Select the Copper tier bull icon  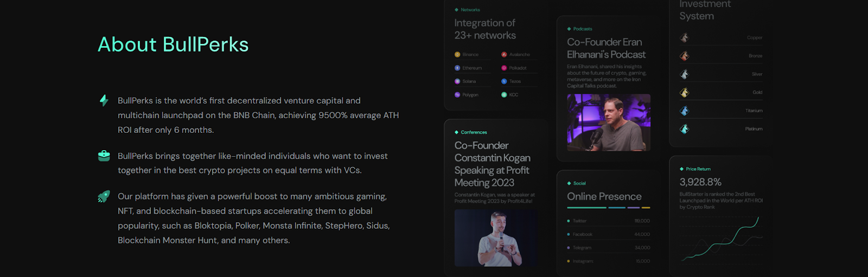(x=685, y=37)
